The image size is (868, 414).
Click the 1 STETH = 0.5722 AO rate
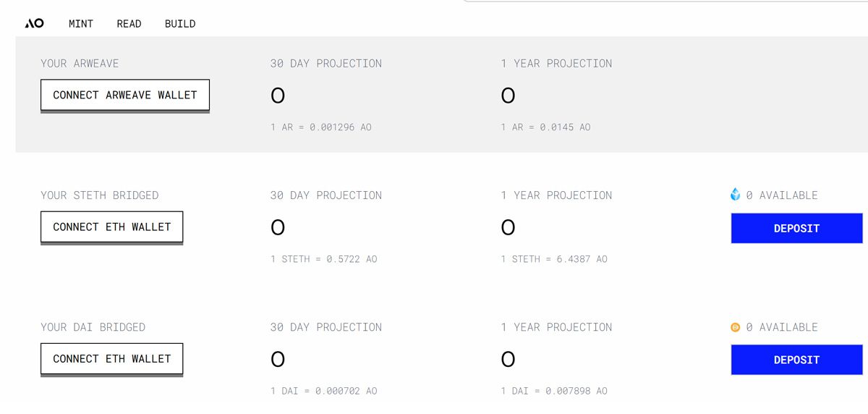324,259
